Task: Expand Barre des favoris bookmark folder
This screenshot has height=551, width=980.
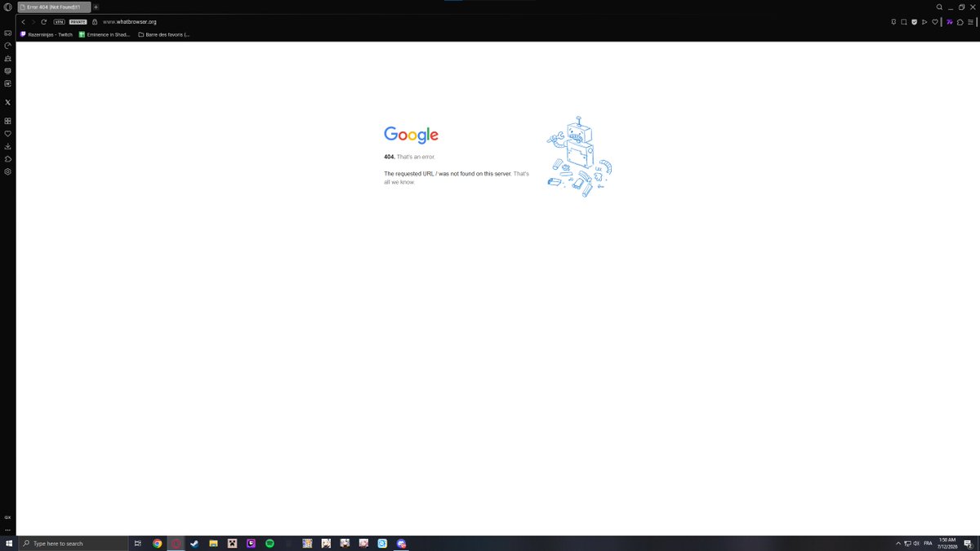Action: point(164,34)
